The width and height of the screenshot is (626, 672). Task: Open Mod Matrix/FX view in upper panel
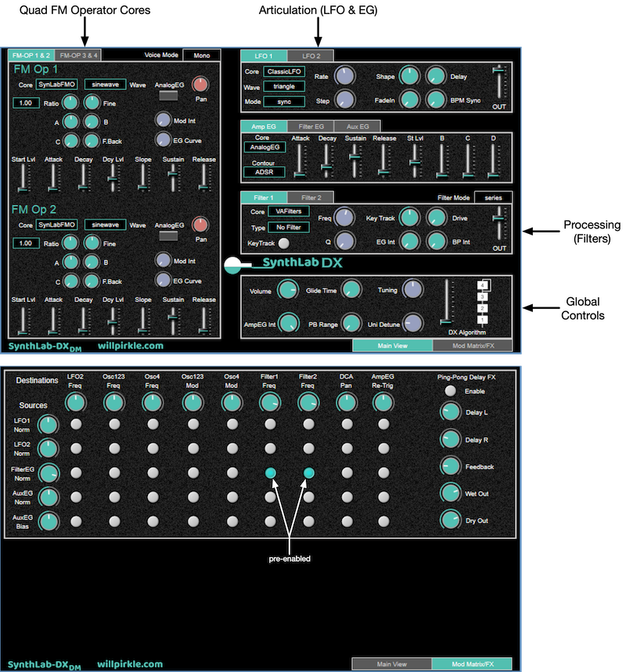pos(473,346)
